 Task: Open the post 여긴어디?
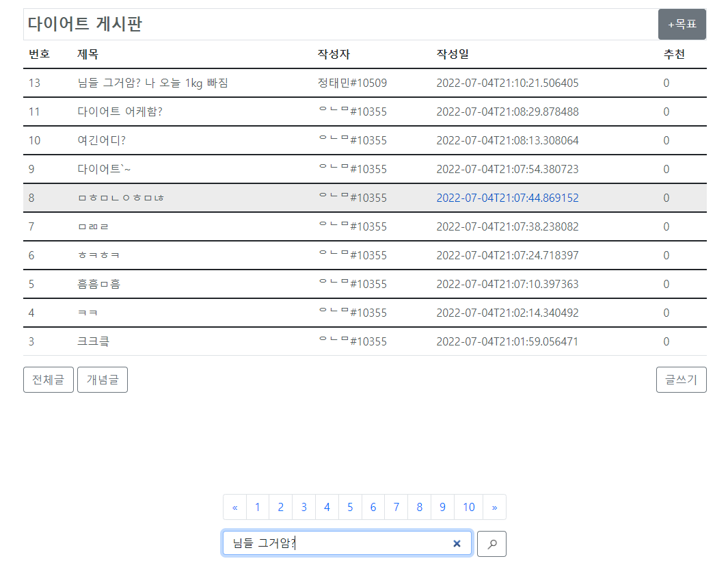(101, 140)
